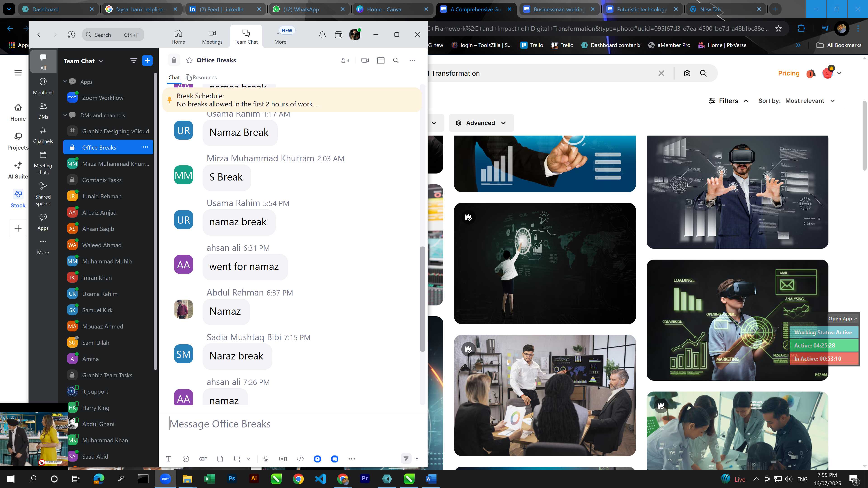The image size is (868, 488).
Task: Open the text formatting tool in composer
Action: (169, 459)
